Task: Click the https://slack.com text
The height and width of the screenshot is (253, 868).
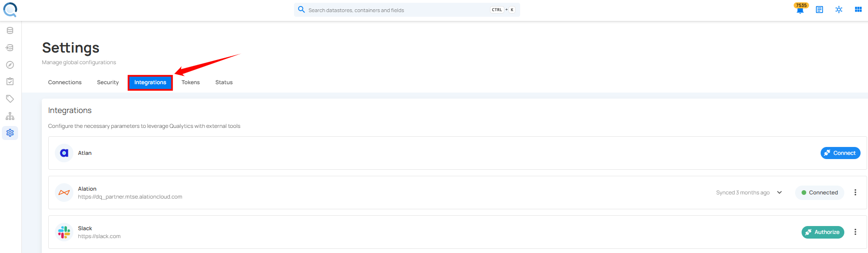Action: pyautogui.click(x=99, y=236)
